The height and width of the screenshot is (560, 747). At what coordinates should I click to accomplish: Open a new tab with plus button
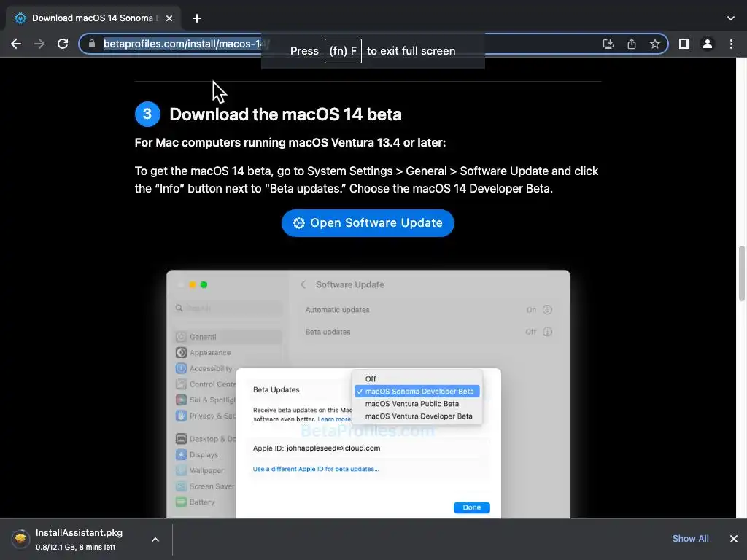point(197,18)
